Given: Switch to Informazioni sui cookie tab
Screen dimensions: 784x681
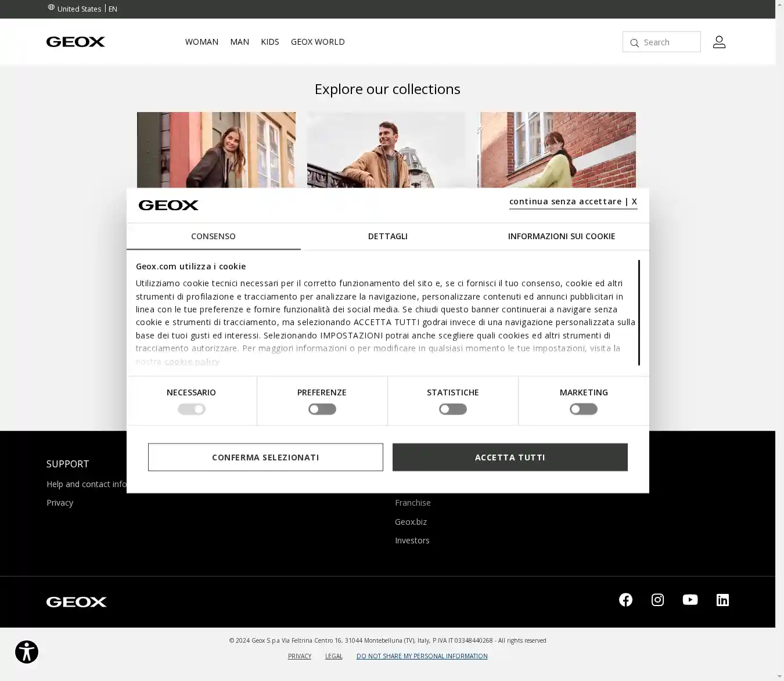Looking at the screenshot, I should (x=561, y=236).
